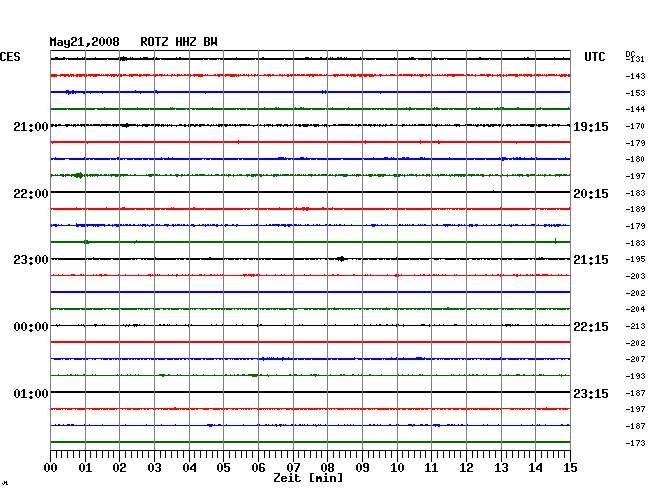This screenshot has width=650, height=494.
Task: Select the 01:00 local time label
Action: (31, 393)
